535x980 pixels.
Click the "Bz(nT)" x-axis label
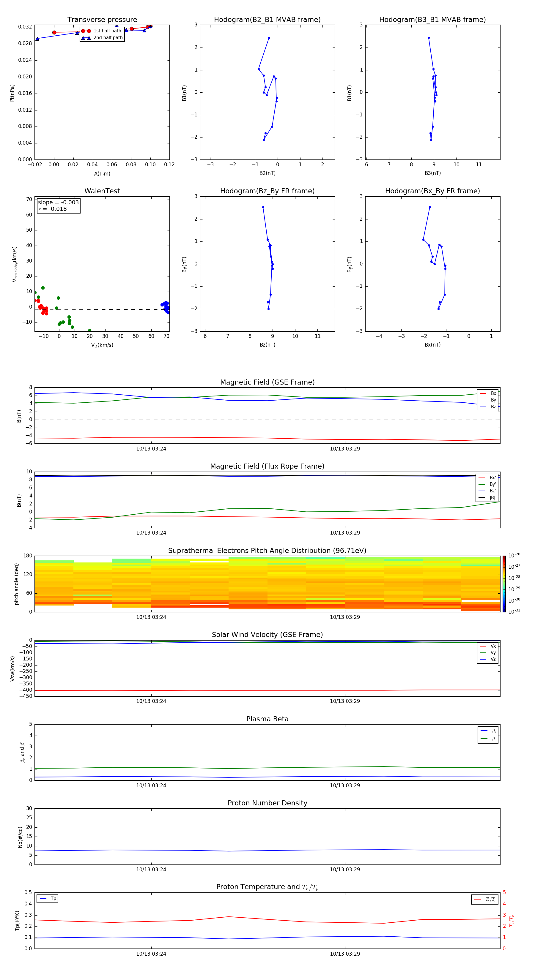click(267, 345)
